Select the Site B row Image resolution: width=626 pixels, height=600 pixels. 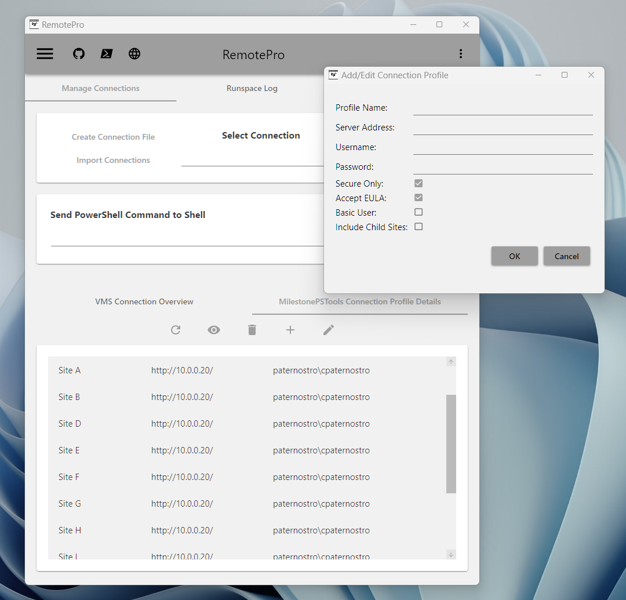247,397
